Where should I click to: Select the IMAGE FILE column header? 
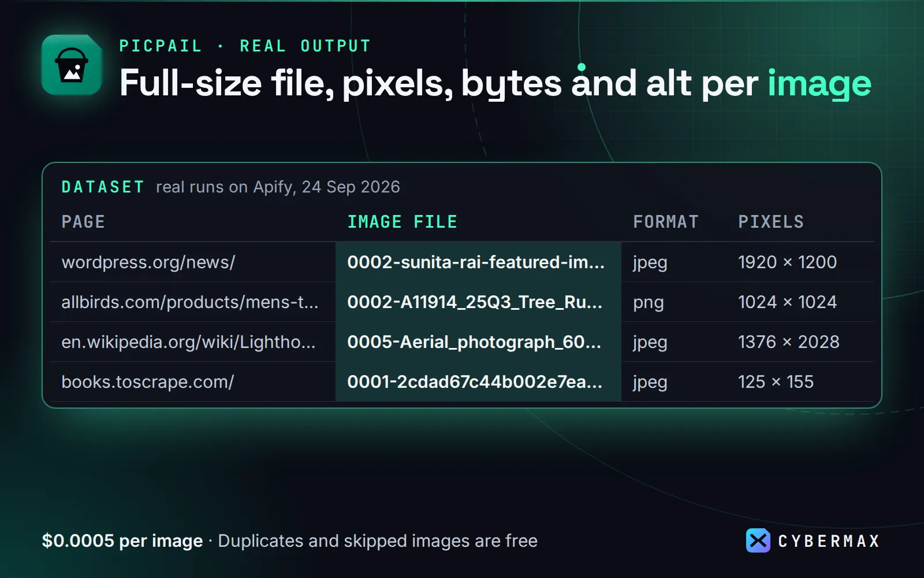pyautogui.click(x=402, y=222)
